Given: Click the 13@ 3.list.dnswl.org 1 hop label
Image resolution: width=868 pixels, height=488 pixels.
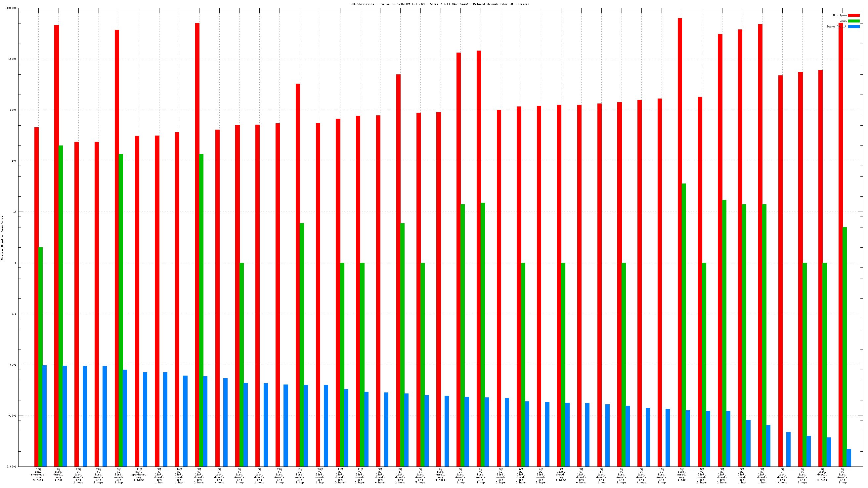Looking at the screenshot, I should click(299, 475).
